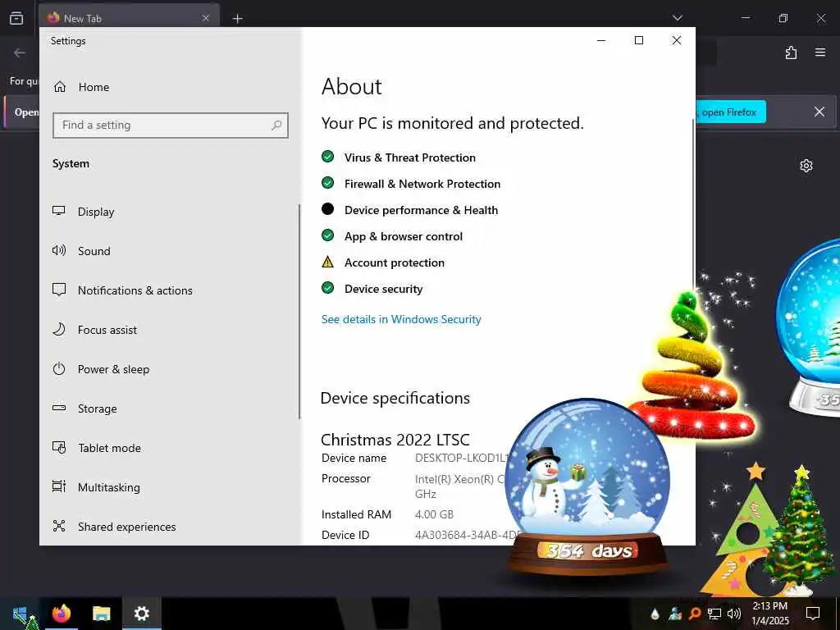Viewport: 840px width, 630px height.
Task: Click the Firefox View icon at top left
Action: click(x=16, y=18)
